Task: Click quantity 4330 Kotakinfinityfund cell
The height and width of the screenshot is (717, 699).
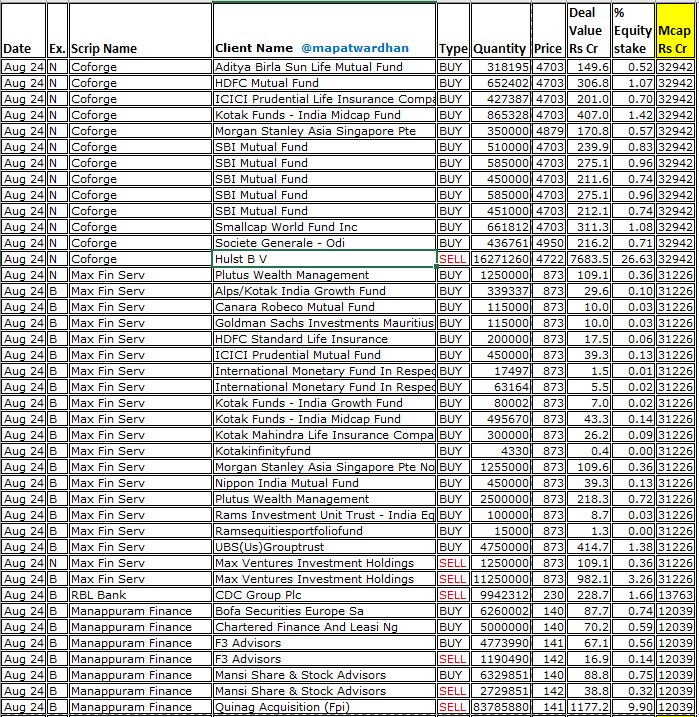Action: click(501, 451)
